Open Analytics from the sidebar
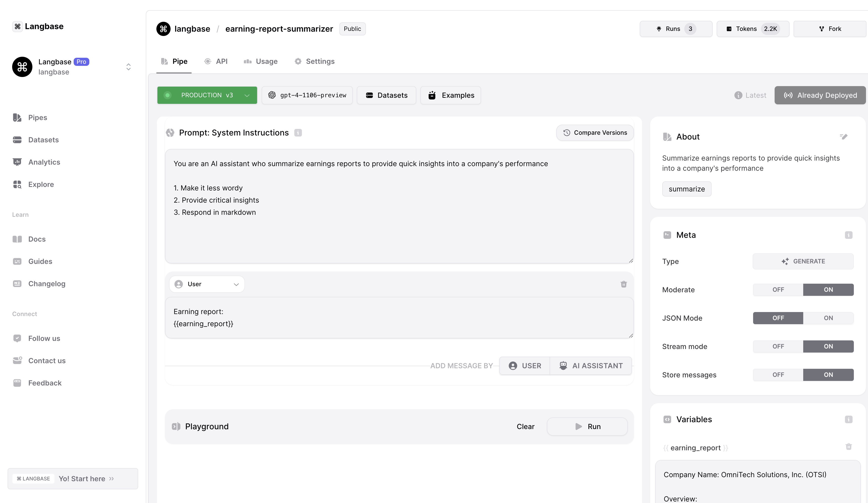The image size is (868, 503). coord(44,162)
